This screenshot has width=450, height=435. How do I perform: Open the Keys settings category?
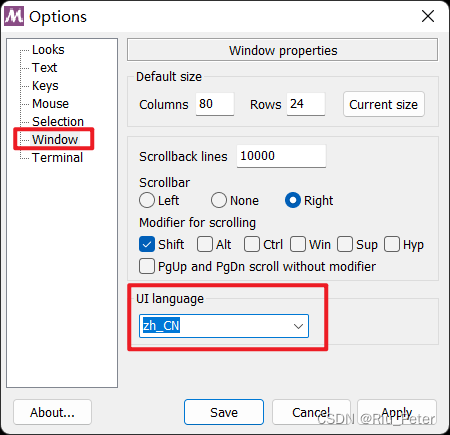(45, 86)
